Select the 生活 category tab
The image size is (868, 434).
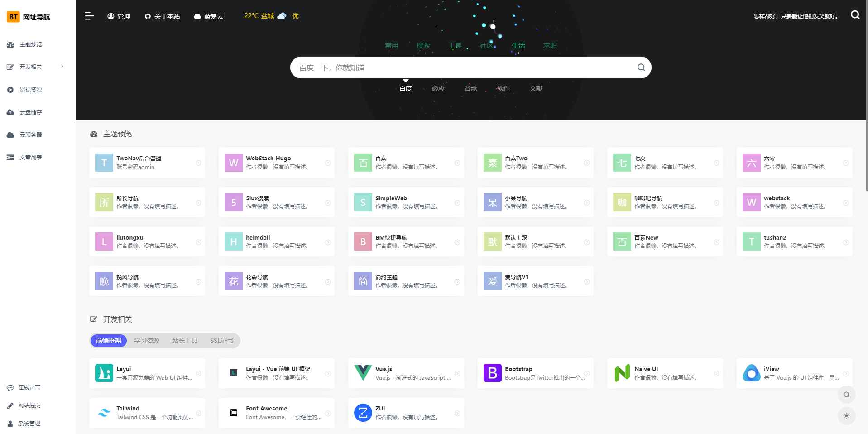518,45
